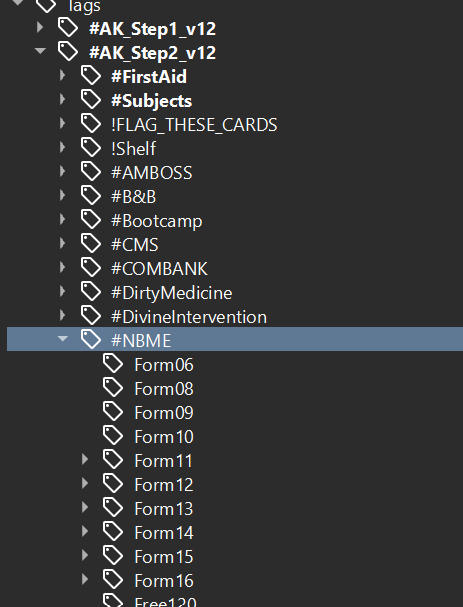
Task: Select the #COMBANK tag
Action: (159, 269)
